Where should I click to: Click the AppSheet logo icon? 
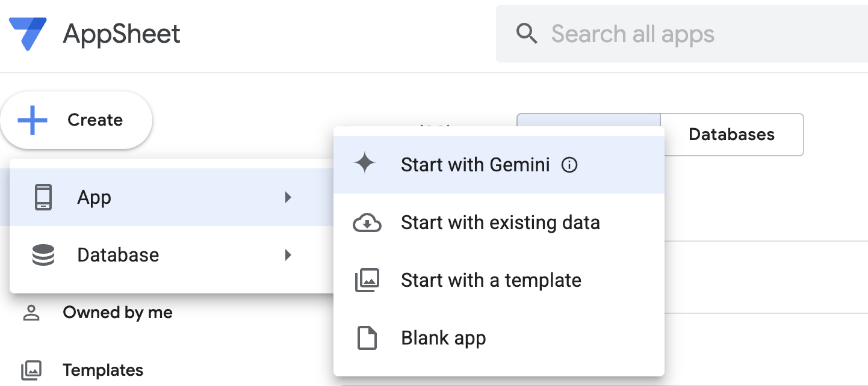tap(28, 34)
